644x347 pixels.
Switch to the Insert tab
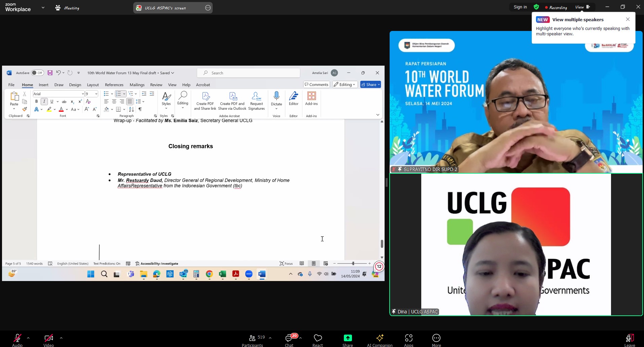43,85
